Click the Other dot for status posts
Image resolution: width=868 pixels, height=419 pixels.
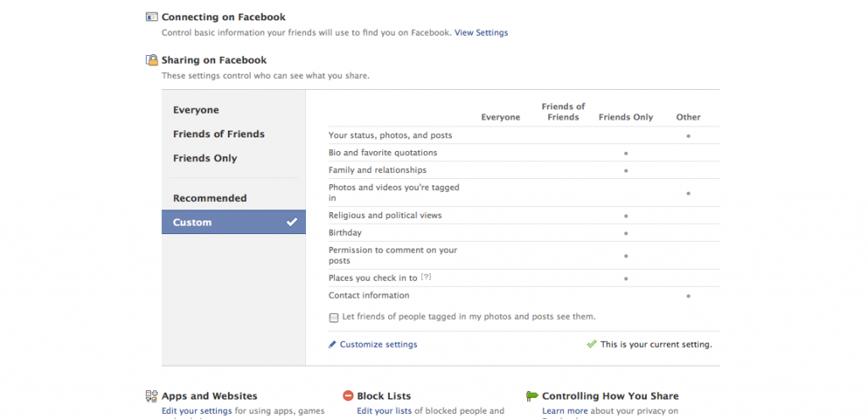(x=688, y=135)
